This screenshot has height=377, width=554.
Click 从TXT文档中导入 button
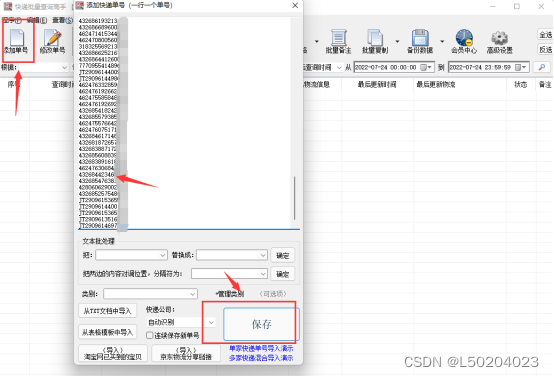[107, 311]
